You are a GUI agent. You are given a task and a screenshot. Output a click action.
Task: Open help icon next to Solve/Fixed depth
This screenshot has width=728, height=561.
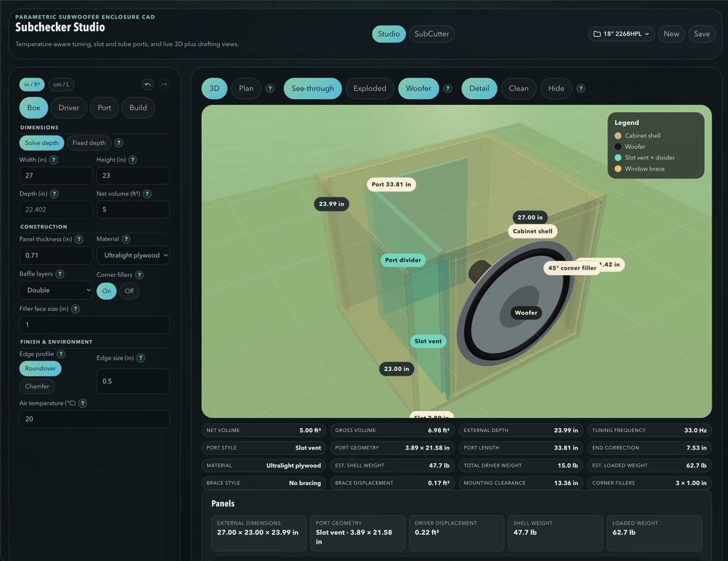click(x=119, y=143)
